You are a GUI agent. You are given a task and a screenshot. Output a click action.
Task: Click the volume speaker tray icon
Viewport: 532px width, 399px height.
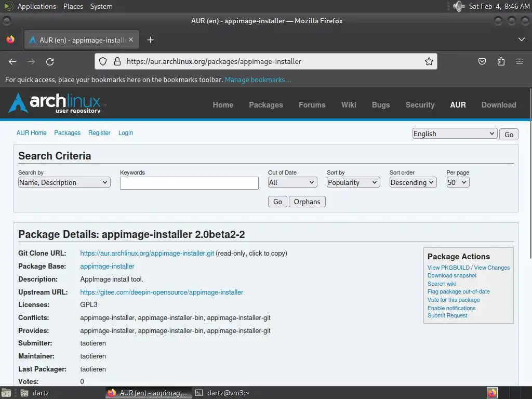[459, 6]
